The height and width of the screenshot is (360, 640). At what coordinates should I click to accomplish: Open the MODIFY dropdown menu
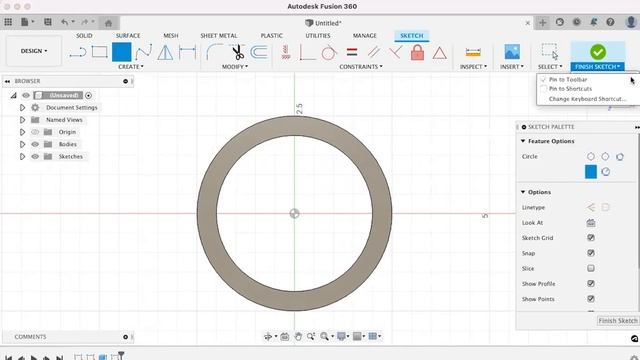235,67
